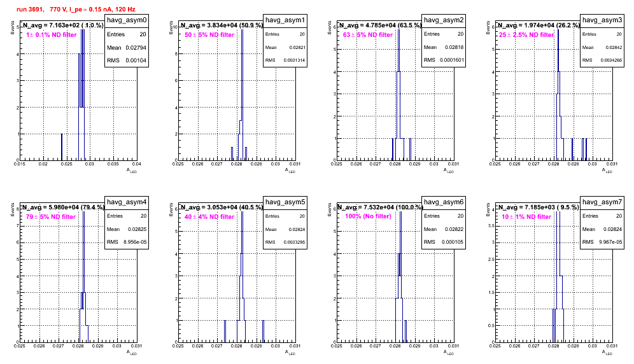The width and height of the screenshot is (634, 364).
Task: Click the havg_asym4 stats box title
Action: [x=127, y=202]
